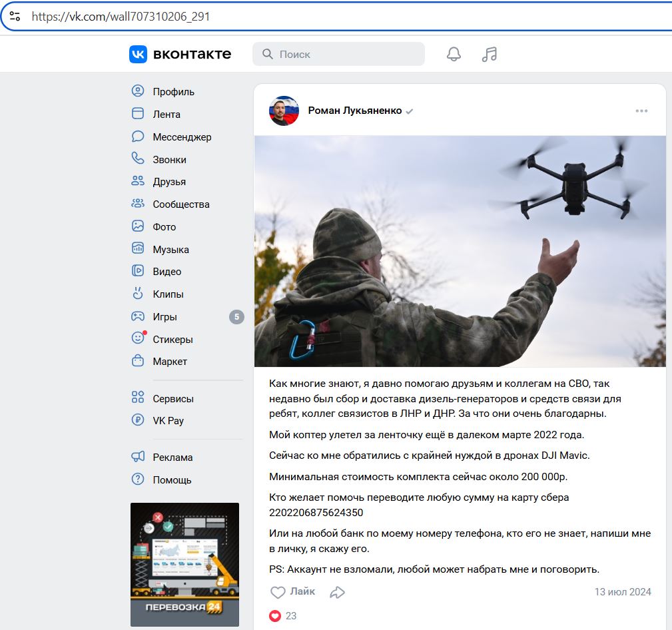Viewport: 672px width, 630px height.
Task: Open notifications bell icon
Action: (454, 54)
